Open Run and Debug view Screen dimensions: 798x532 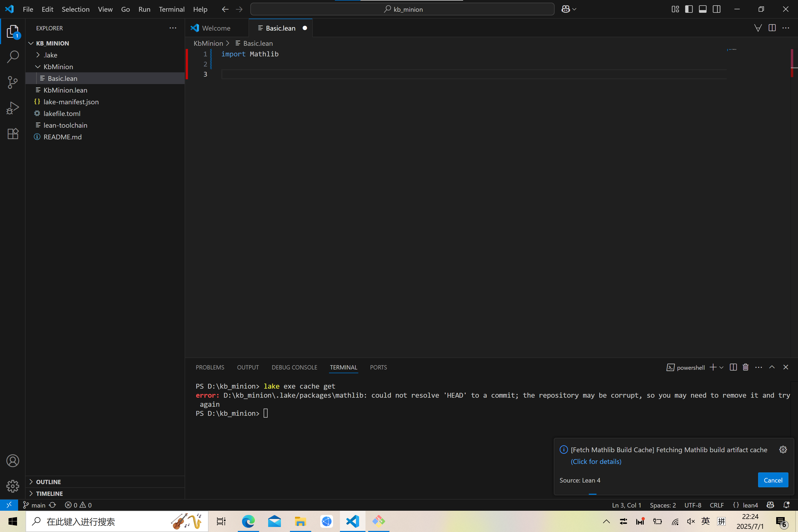(13, 108)
